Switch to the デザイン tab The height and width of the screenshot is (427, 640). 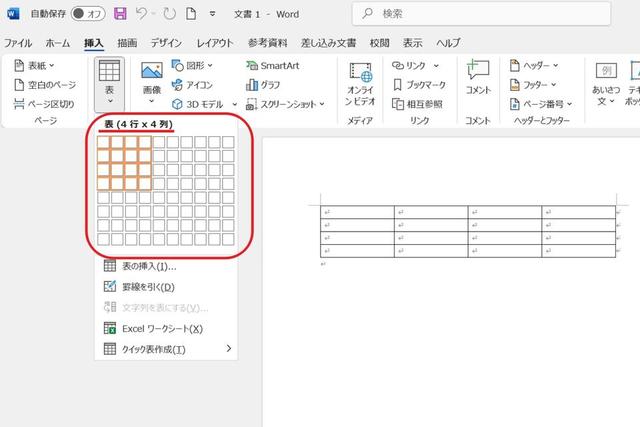point(166,43)
